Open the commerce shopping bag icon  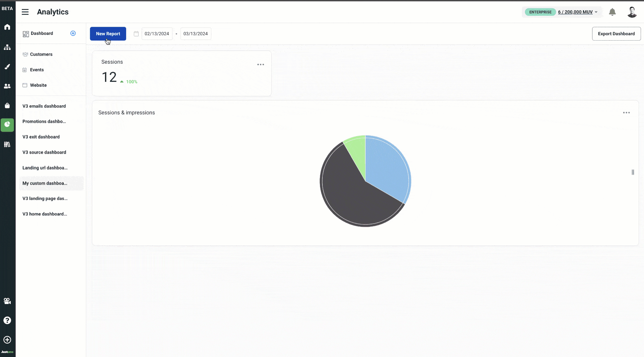click(x=7, y=106)
